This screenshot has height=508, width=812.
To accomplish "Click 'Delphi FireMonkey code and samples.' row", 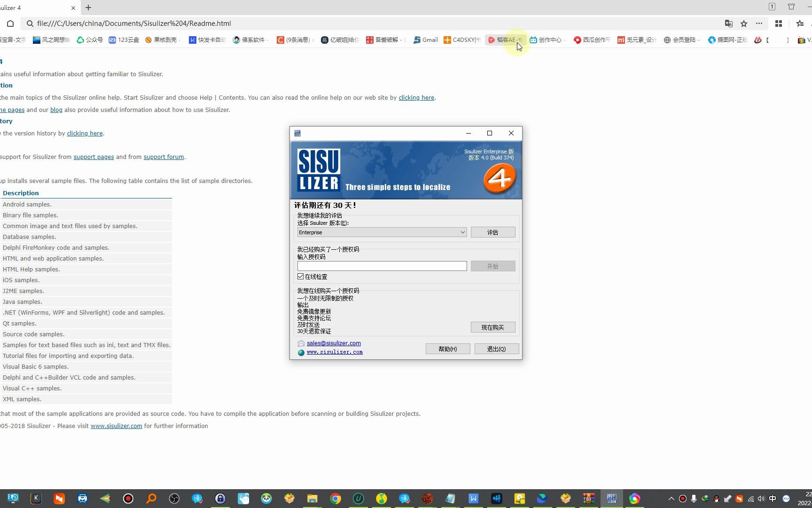I will click(x=86, y=248).
